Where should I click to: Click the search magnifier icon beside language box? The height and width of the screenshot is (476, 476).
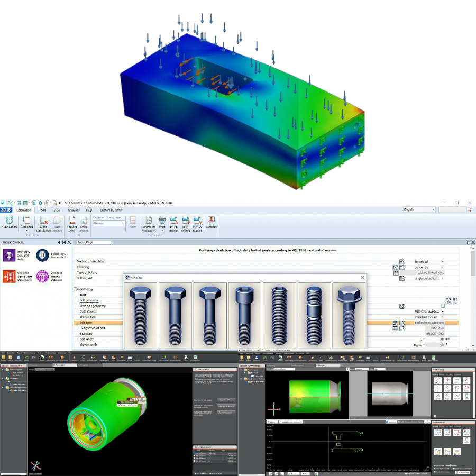(469, 210)
